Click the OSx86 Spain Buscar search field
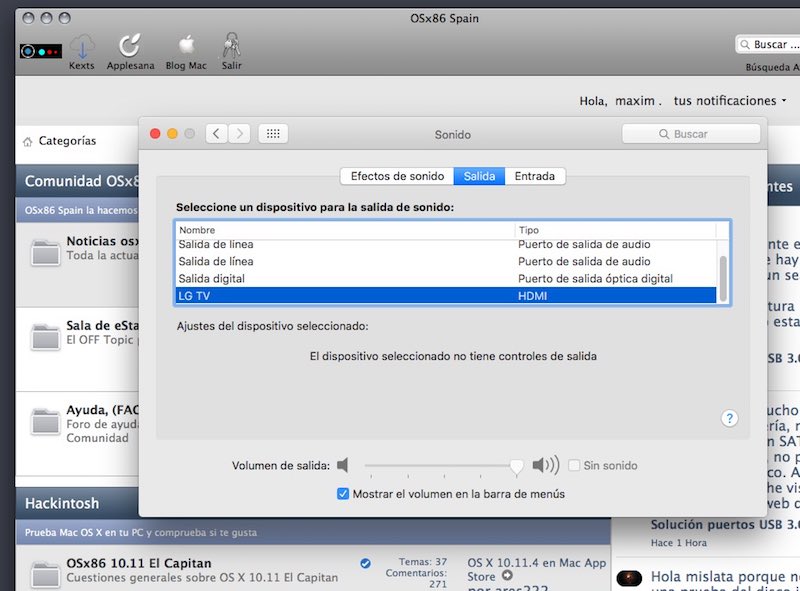Screen dimensions: 800x591 pos(768,44)
